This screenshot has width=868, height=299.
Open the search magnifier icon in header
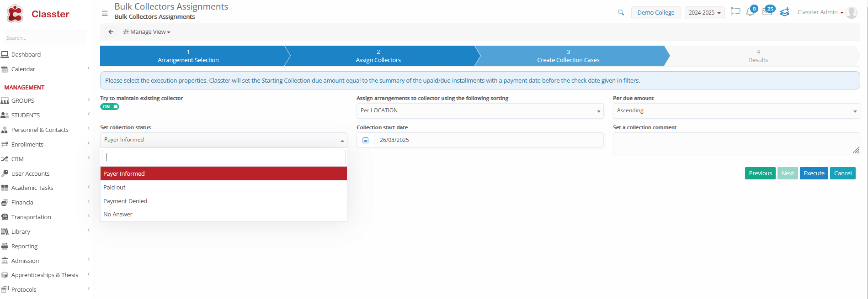[x=621, y=13]
